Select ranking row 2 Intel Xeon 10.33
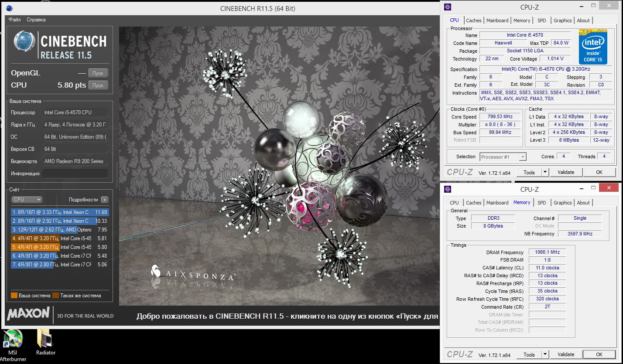This screenshot has width=623, height=364. [60, 221]
